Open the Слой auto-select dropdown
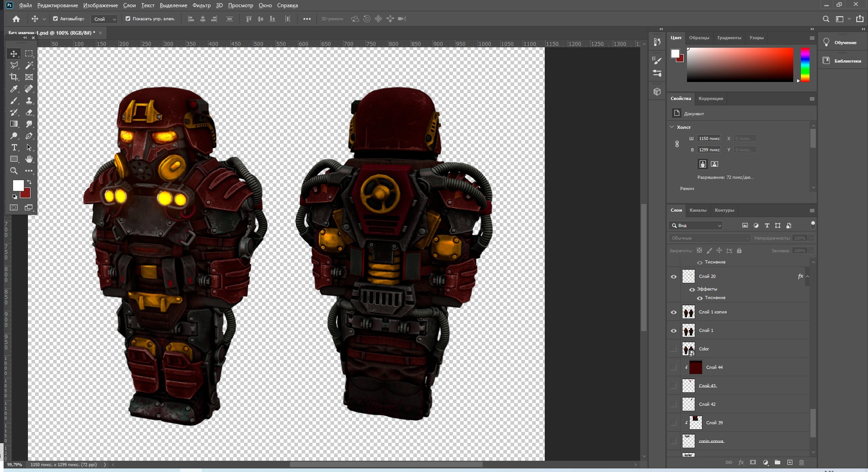Image resolution: width=868 pixels, height=472 pixels. click(104, 19)
